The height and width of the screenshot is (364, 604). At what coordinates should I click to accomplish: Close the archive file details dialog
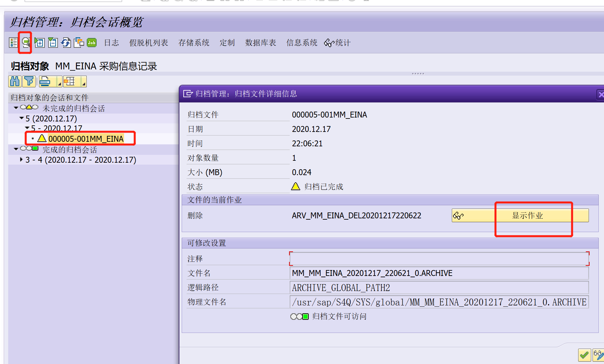click(600, 94)
